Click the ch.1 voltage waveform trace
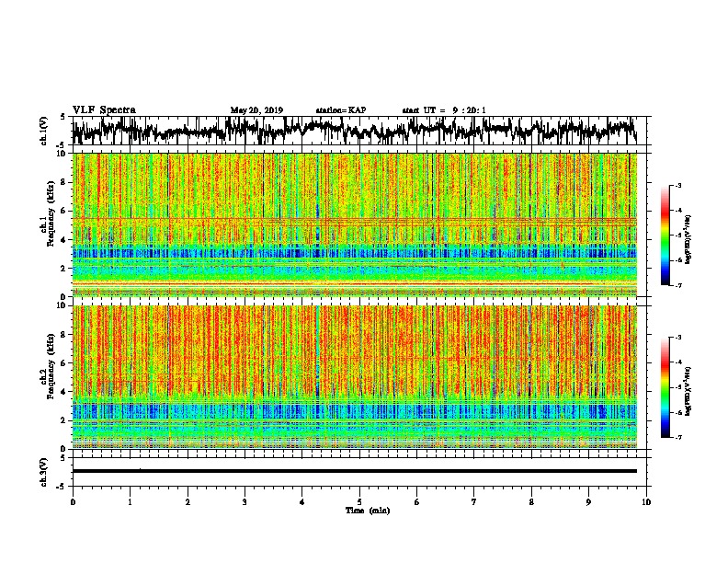This screenshot has width=728, height=563. click(x=354, y=131)
